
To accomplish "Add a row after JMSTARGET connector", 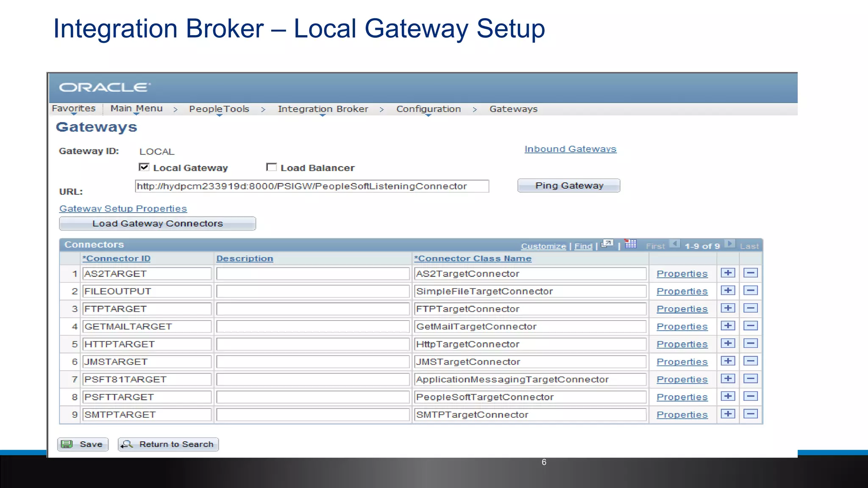I will [x=728, y=361].
